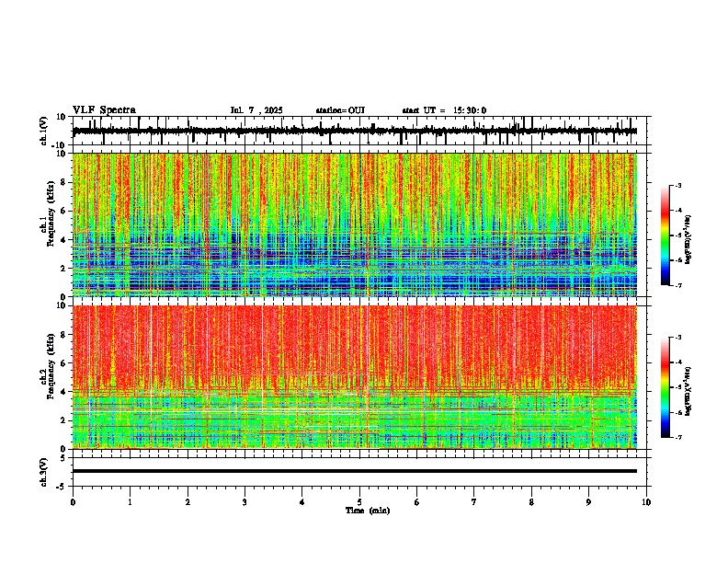Click the 4 kHz tick on ch.1 spectrogram

click(x=64, y=240)
